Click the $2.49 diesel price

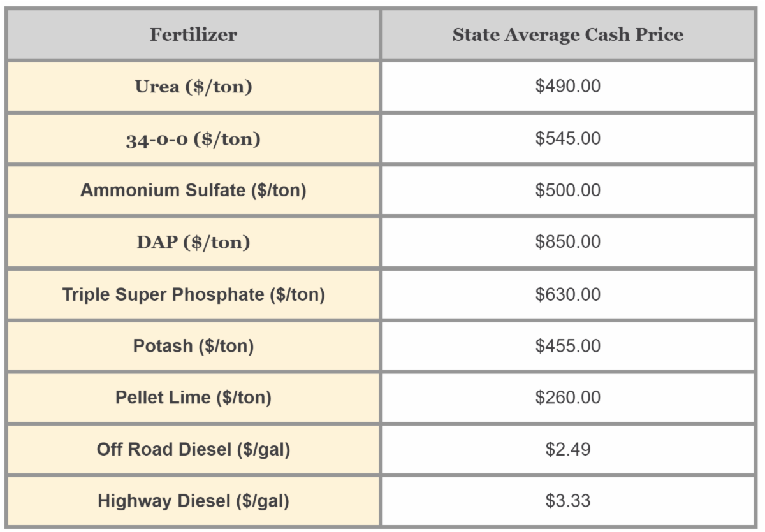(x=567, y=449)
